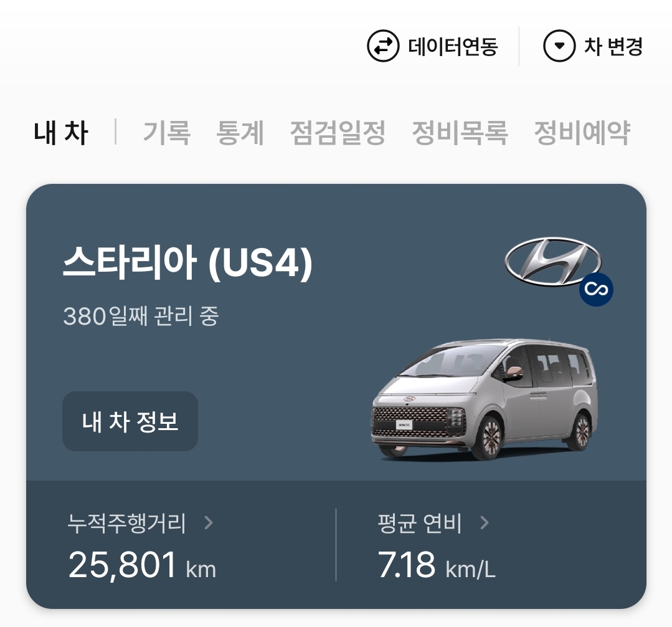Expand 평균 연비 chevron arrow
Image resolution: width=672 pixels, height=627 pixels.
(x=485, y=523)
